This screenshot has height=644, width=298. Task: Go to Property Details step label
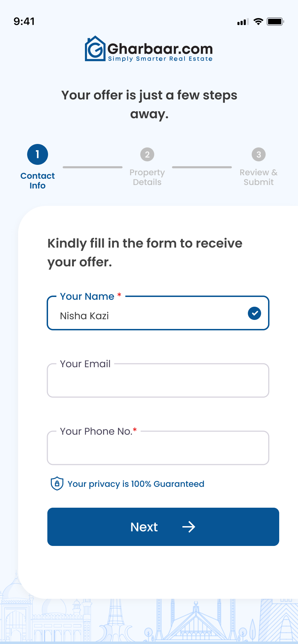(x=147, y=177)
